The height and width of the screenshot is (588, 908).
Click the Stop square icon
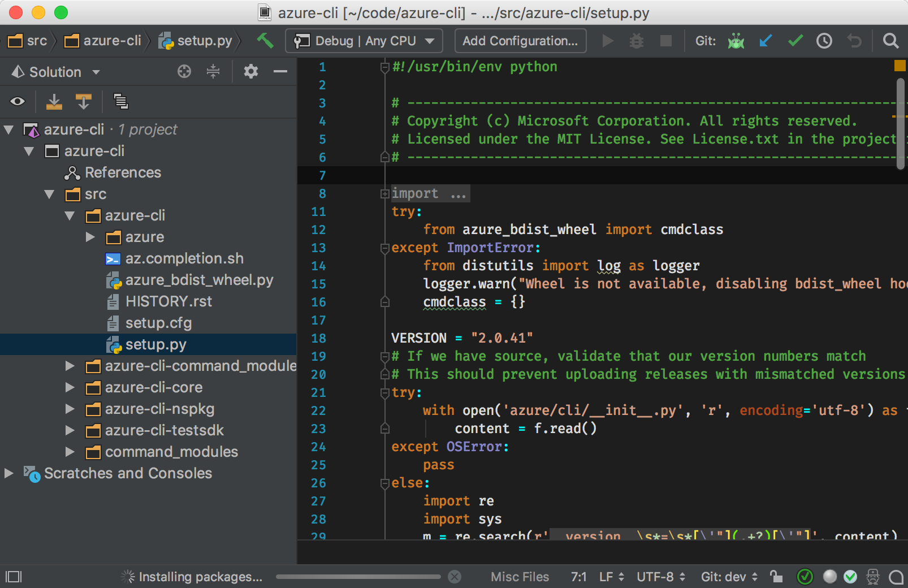click(x=666, y=41)
